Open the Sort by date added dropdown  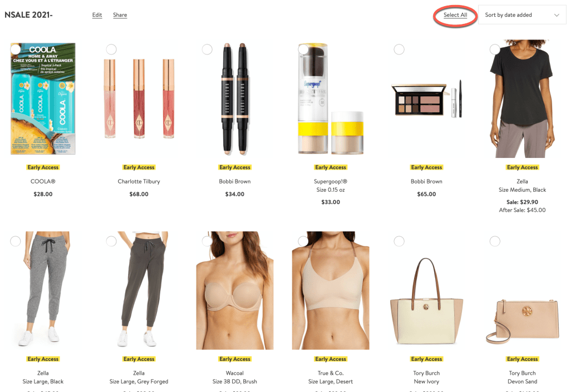(x=522, y=15)
